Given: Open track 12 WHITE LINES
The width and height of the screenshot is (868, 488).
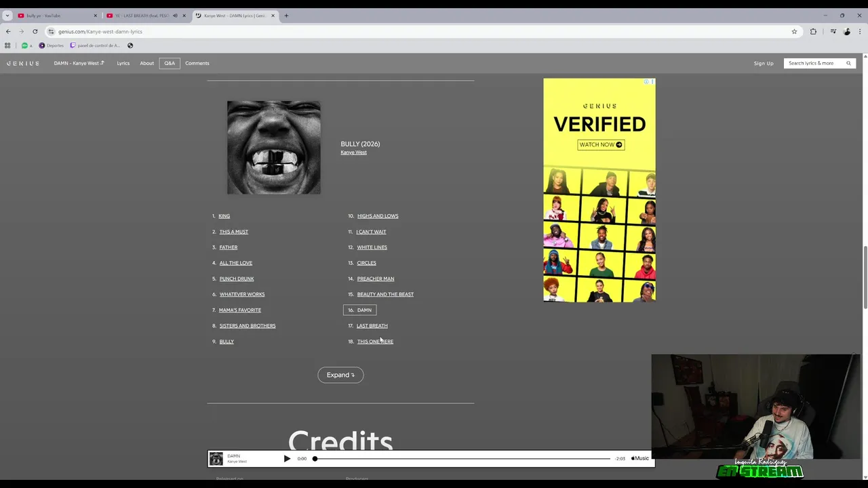Looking at the screenshot, I should (372, 247).
